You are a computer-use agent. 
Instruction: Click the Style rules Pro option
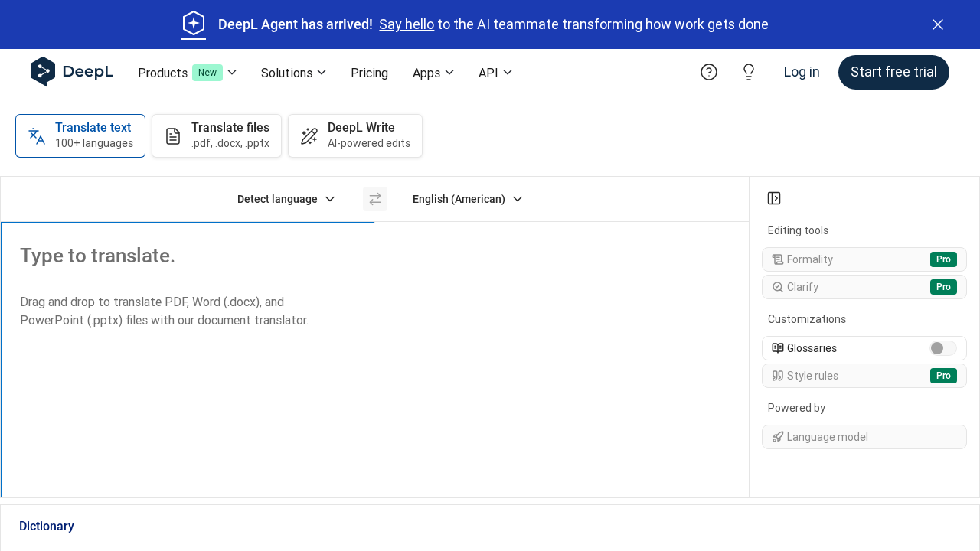[864, 376]
